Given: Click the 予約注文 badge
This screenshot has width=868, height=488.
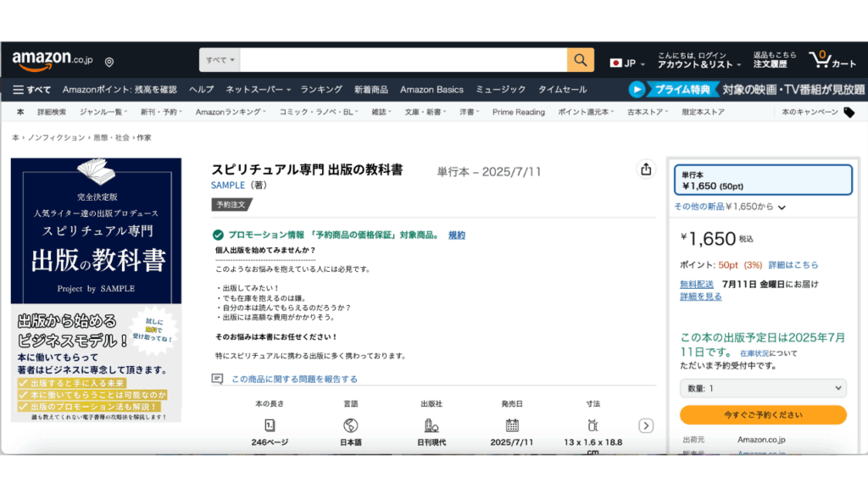Looking at the screenshot, I should click(231, 205).
